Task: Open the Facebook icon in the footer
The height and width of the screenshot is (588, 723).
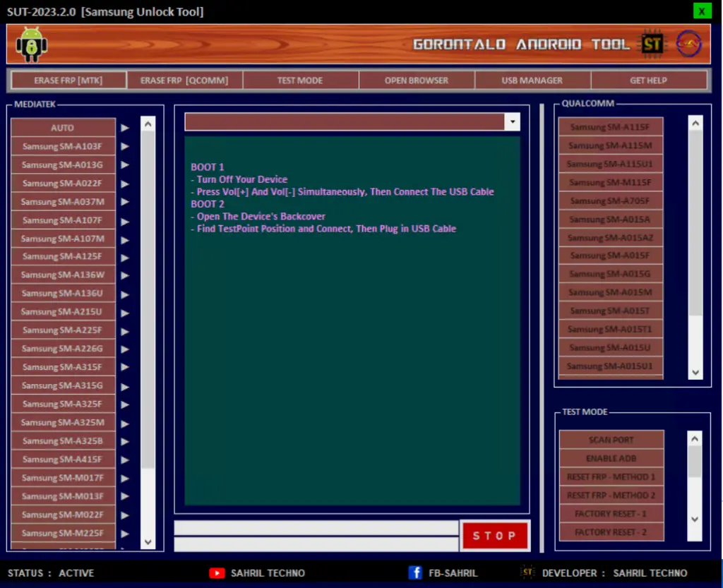Action: 415,572
